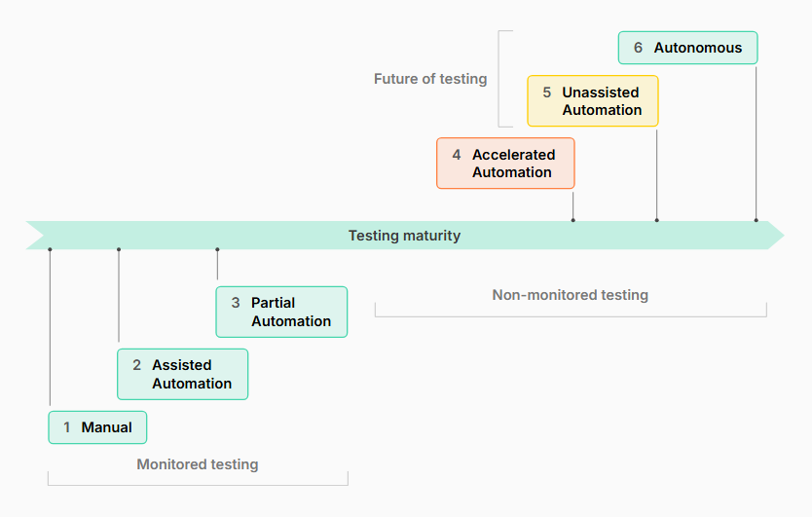Click number 4 in Accelerated Automation box
This screenshot has width=812, height=517.
coord(457,155)
